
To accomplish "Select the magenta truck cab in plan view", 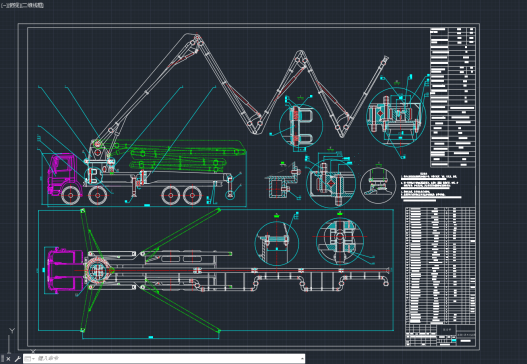I will pos(65,269).
